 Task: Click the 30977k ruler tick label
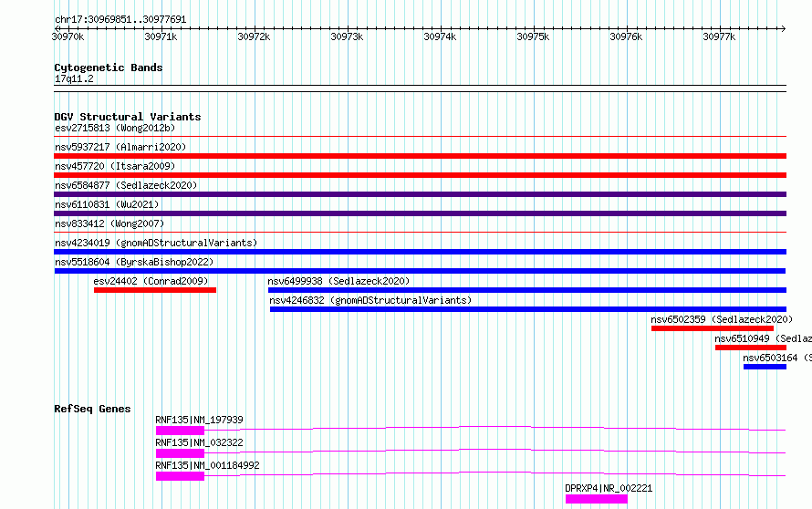[719, 36]
